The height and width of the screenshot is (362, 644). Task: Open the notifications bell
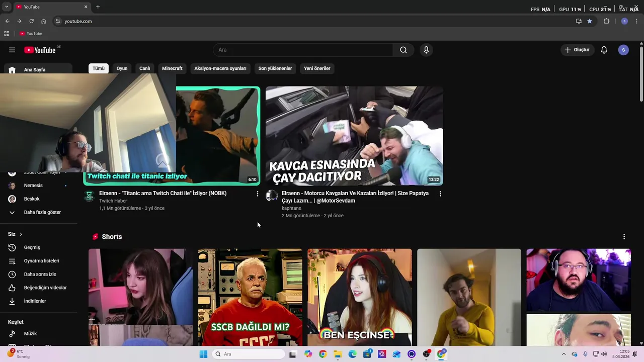[x=604, y=50]
